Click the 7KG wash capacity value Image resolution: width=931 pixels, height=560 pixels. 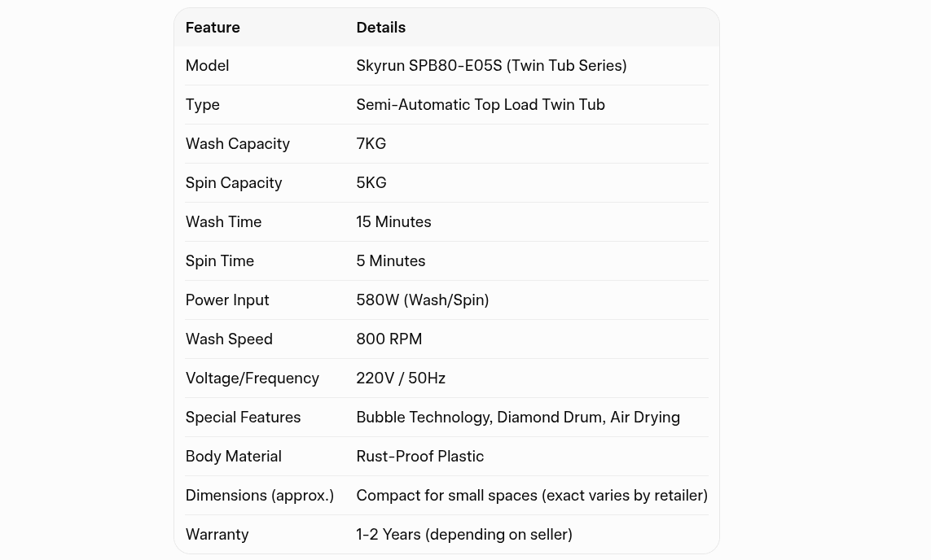pos(371,144)
